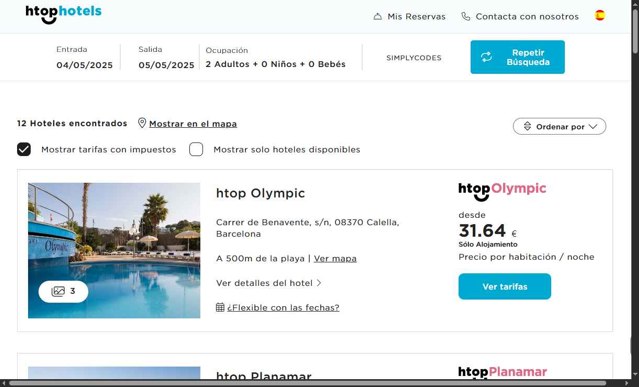The height and width of the screenshot is (387, 639).
Task: Click the 31.64 € price text
Action: (x=488, y=231)
